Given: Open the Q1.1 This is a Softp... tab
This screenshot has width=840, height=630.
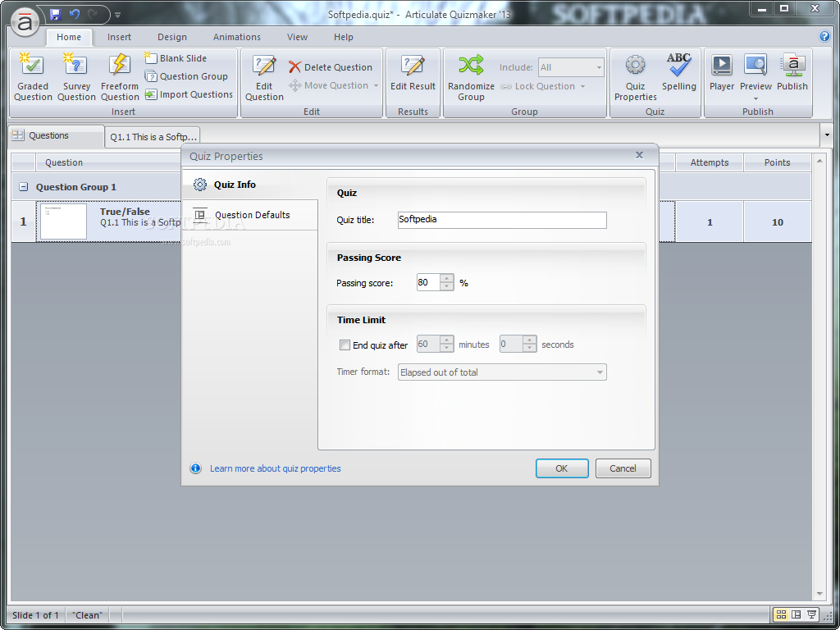Looking at the screenshot, I should (x=152, y=137).
